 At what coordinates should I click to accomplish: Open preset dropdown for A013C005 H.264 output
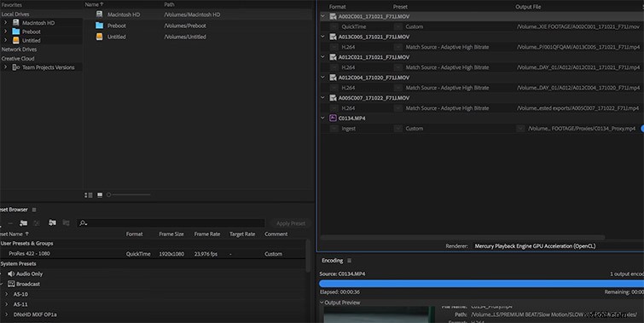[398, 47]
